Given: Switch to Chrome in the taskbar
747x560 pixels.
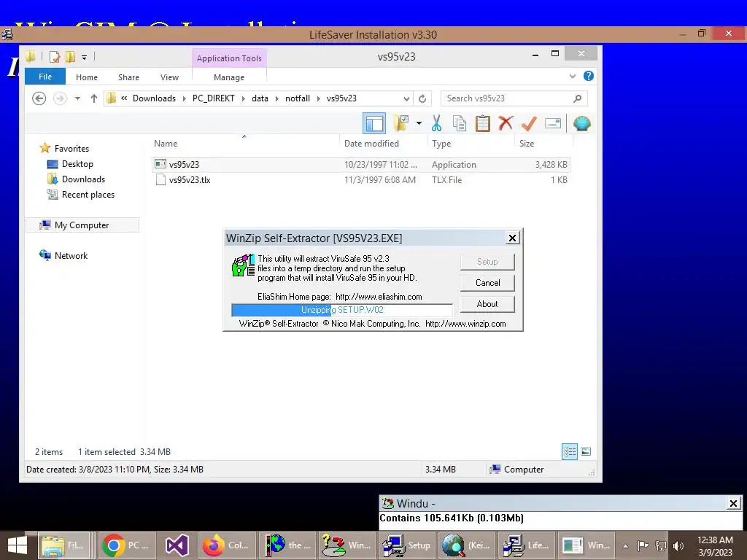Looking at the screenshot, I should click(126, 545).
